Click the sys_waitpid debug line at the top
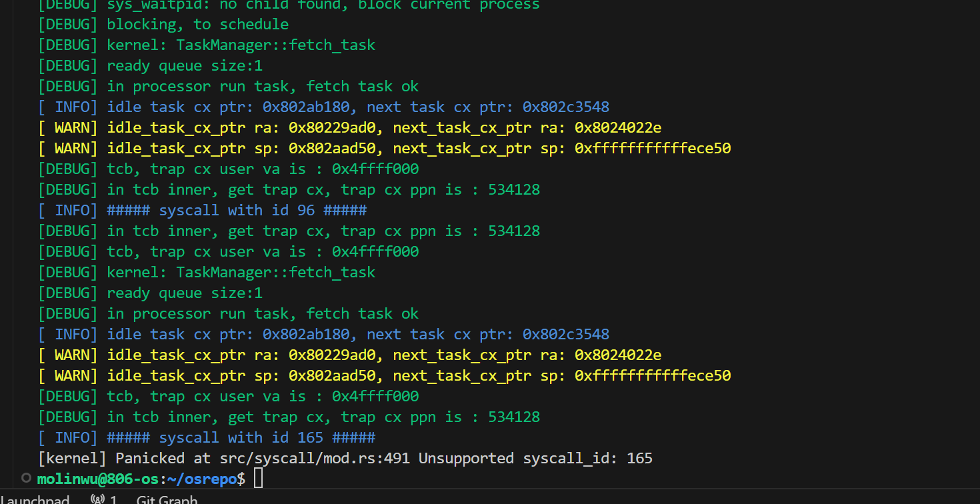Screen dimensions: 980x504 [323, 5]
